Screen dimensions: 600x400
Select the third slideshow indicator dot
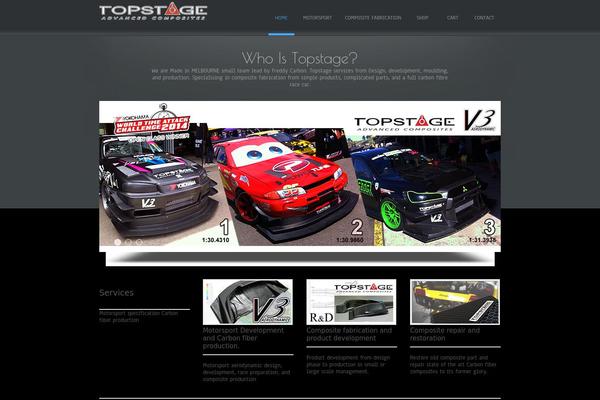coord(139,242)
